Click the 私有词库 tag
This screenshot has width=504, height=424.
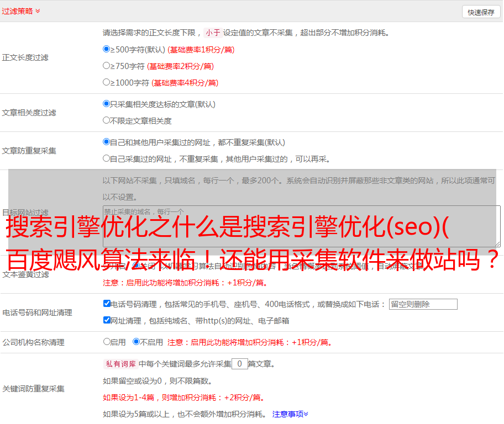click(x=121, y=364)
